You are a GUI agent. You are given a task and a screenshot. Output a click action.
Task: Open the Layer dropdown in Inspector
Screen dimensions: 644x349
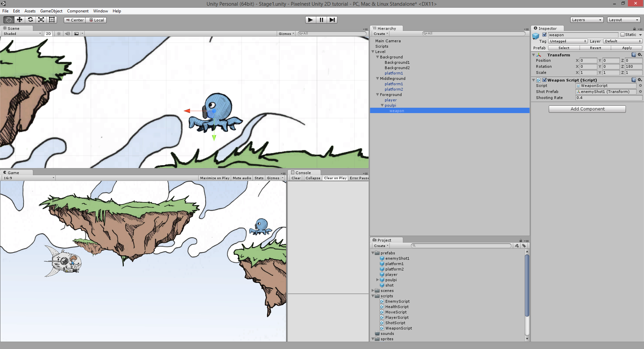623,41
